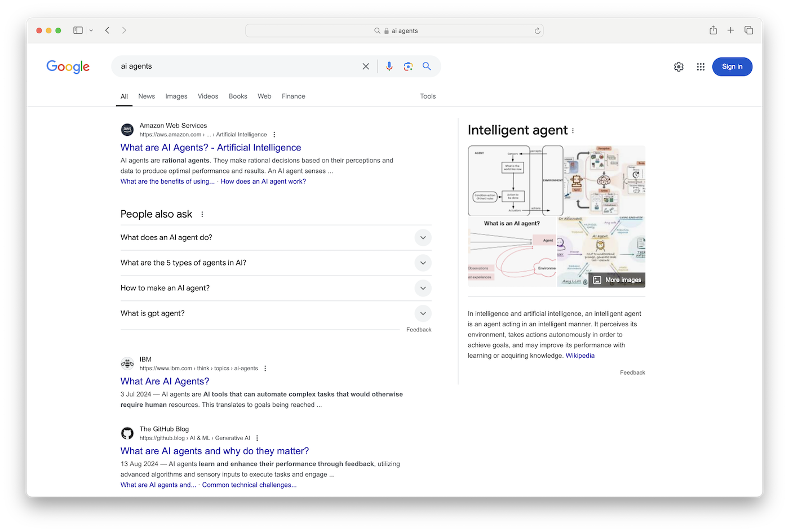Click the AWS result URL breadcrumb
The height and width of the screenshot is (532, 789).
tap(203, 135)
